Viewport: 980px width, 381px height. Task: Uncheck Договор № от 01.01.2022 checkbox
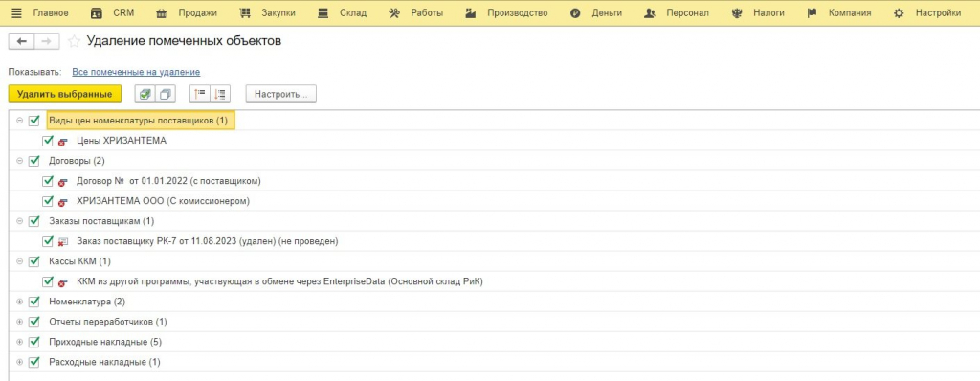click(x=48, y=181)
